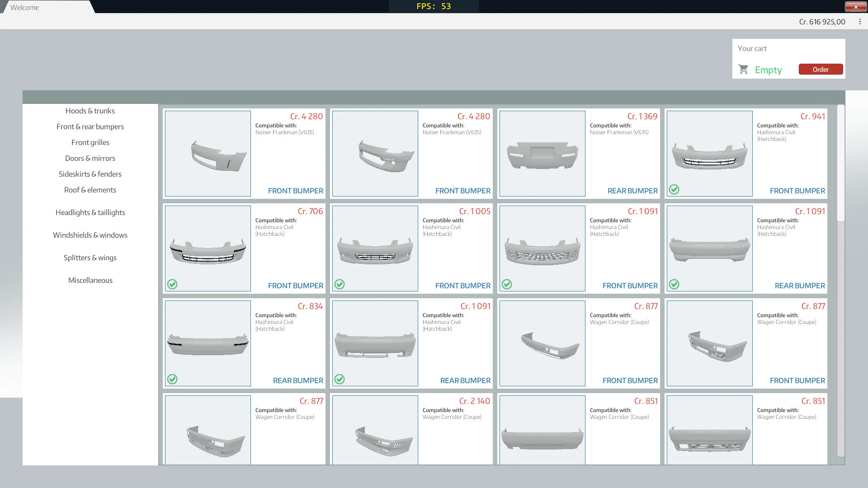Open the shopping cart icon in Your cart panel
The width and height of the screenshot is (868, 488).
pyautogui.click(x=743, y=69)
